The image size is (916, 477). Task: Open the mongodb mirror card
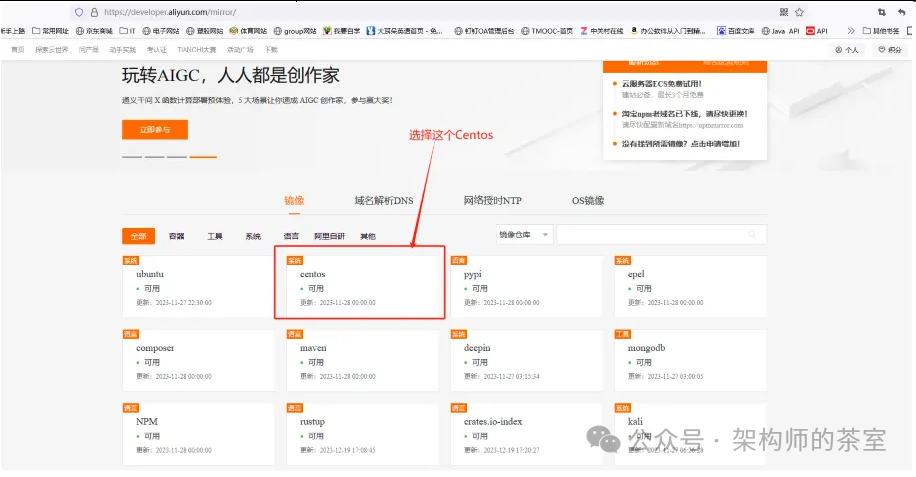(691, 360)
